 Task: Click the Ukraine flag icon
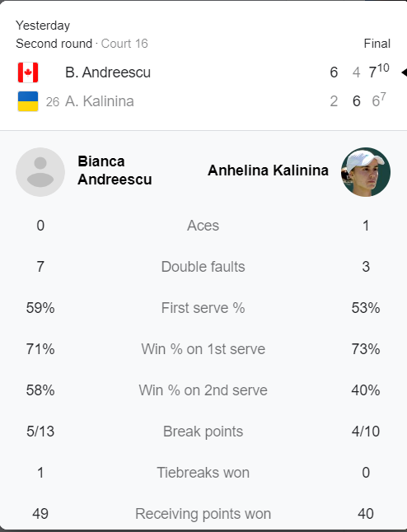[x=28, y=101]
